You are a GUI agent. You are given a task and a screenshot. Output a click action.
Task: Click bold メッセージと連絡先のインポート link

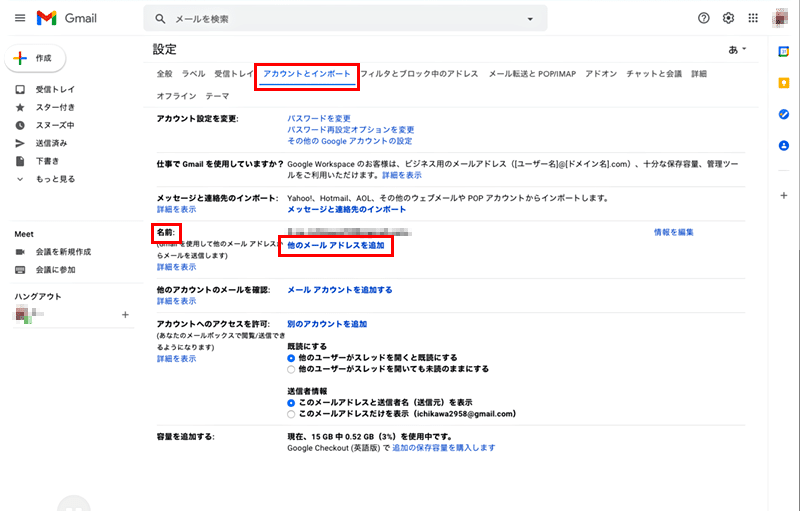(346, 210)
